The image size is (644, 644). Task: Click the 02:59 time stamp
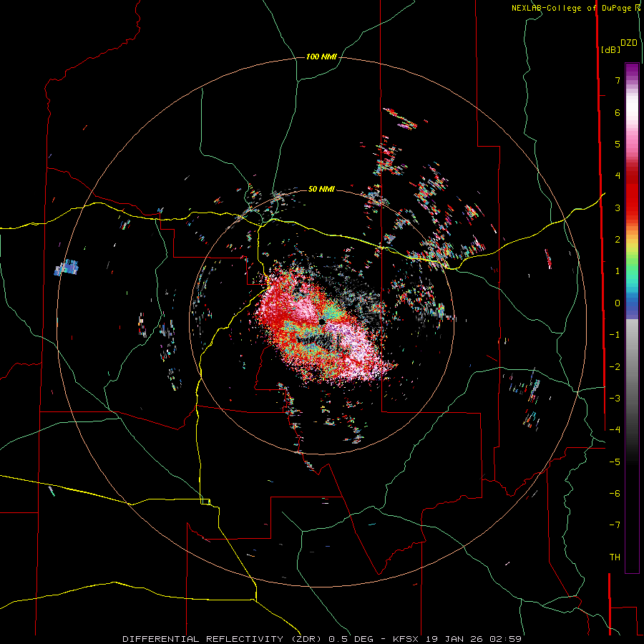(x=506, y=639)
